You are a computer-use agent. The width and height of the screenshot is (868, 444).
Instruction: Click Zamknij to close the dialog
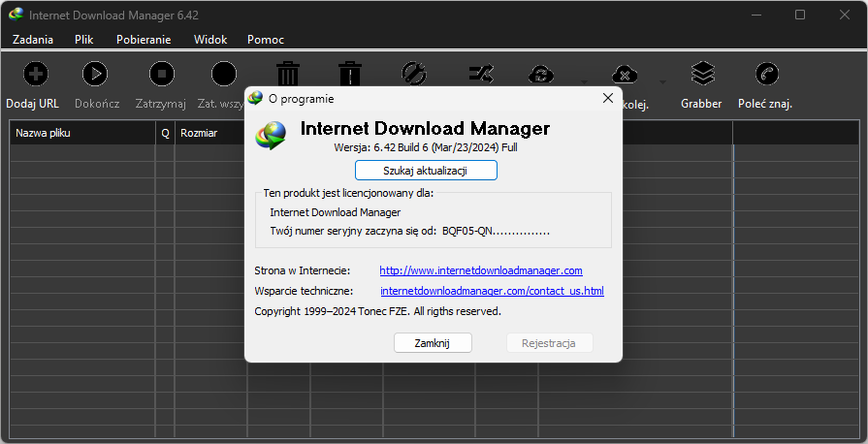pos(433,342)
